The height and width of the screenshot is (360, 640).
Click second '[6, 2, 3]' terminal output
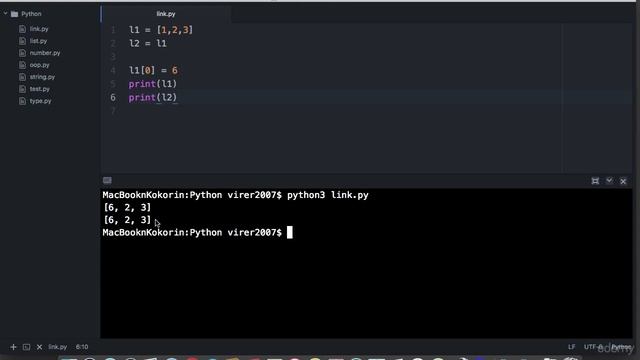[x=127, y=220]
